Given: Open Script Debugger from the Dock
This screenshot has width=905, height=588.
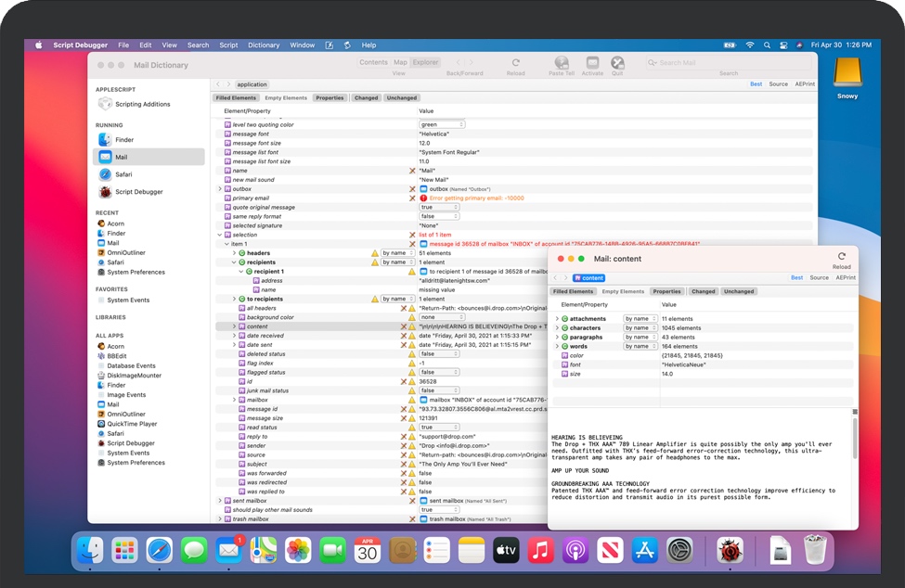Looking at the screenshot, I should click(730, 550).
